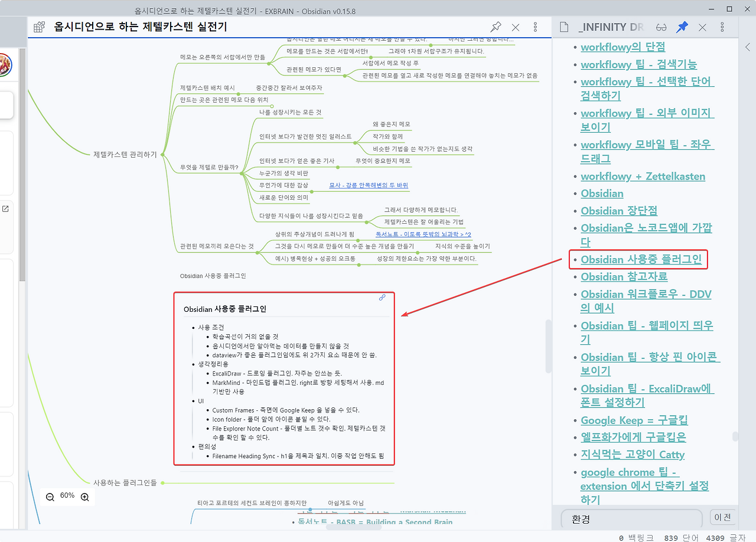
Task: Switch the _INFINITY DR pane to reading view
Action: [661, 27]
